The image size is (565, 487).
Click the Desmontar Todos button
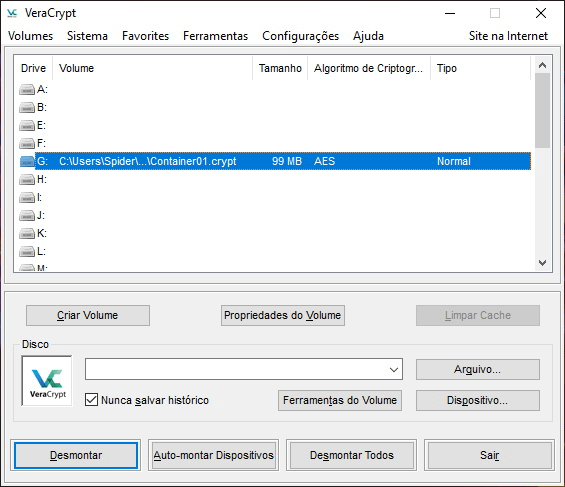(352, 455)
